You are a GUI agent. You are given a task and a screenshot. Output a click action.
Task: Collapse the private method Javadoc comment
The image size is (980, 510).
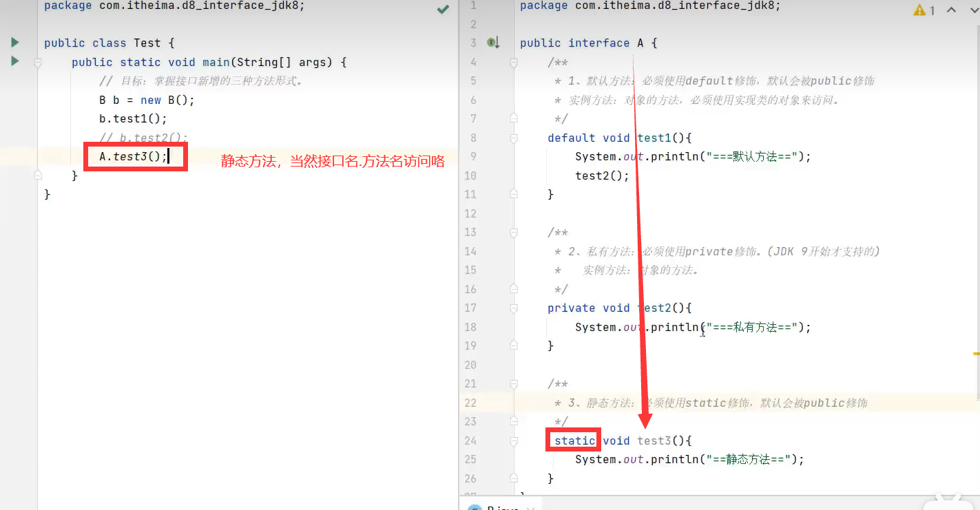coord(513,233)
